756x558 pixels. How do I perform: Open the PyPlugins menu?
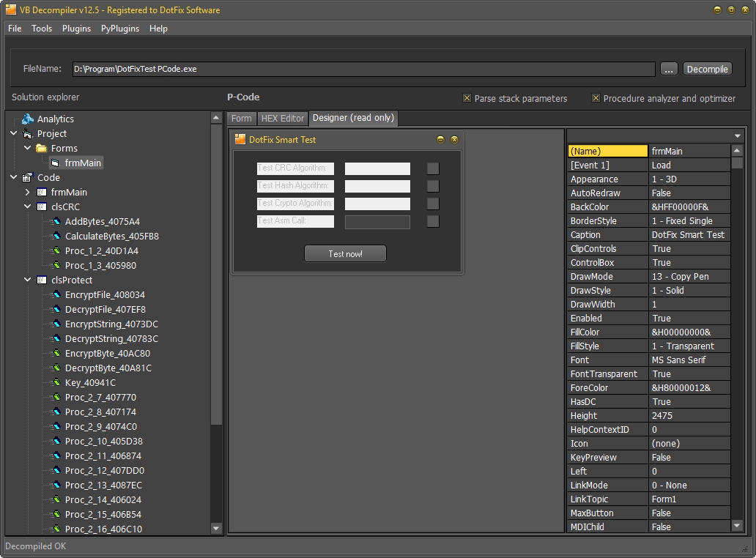click(x=119, y=29)
